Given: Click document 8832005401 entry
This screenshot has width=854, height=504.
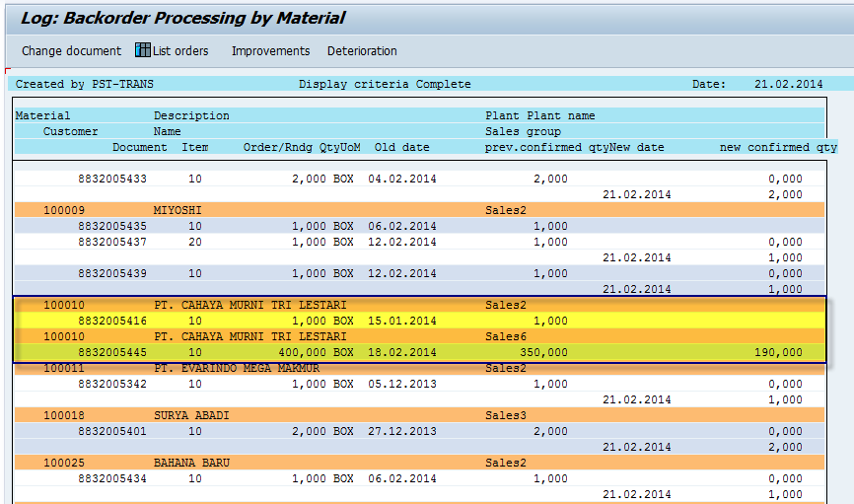Looking at the screenshot, I should [112, 431].
